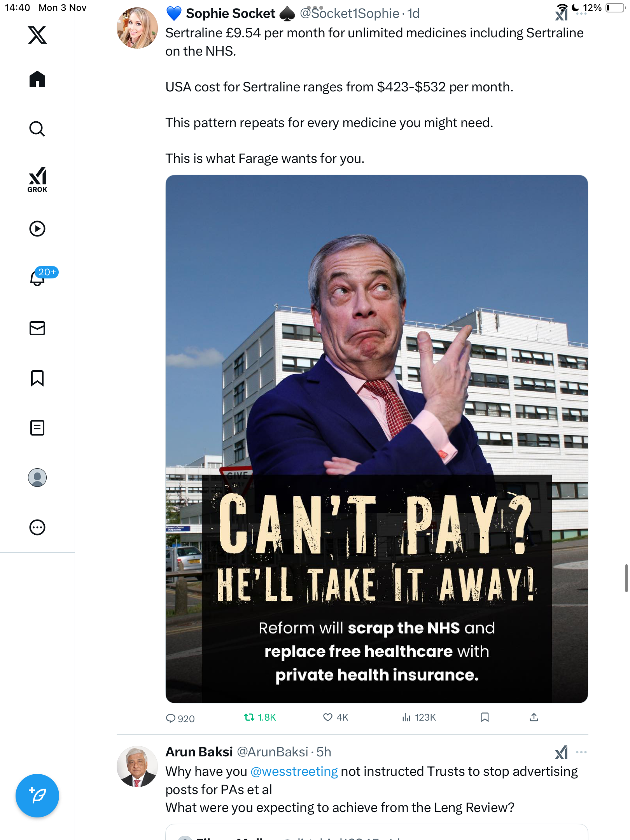This screenshot has width=630, height=840.
Task: Open the Lists icon in sidebar
Action: (x=37, y=428)
